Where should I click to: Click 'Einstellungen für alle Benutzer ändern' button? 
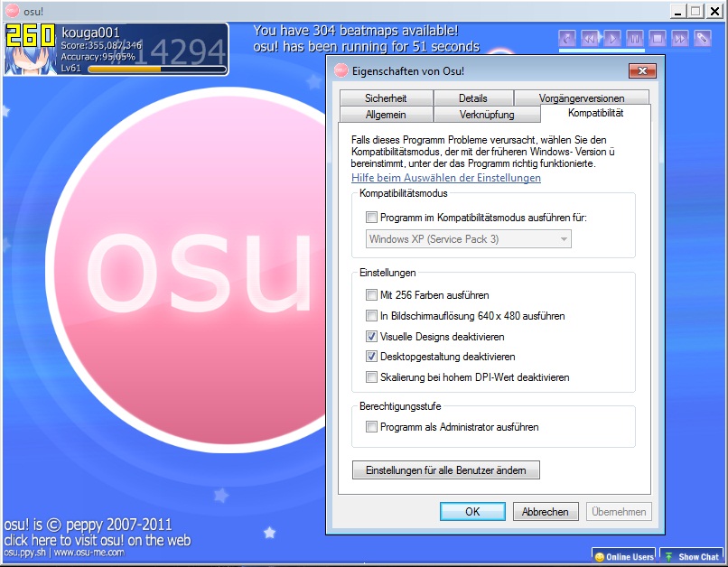[x=445, y=470]
